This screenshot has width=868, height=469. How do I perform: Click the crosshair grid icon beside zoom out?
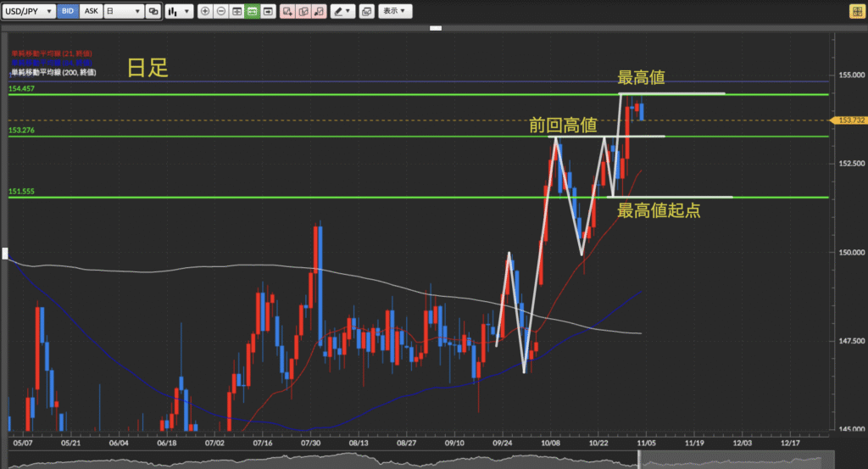(236, 12)
